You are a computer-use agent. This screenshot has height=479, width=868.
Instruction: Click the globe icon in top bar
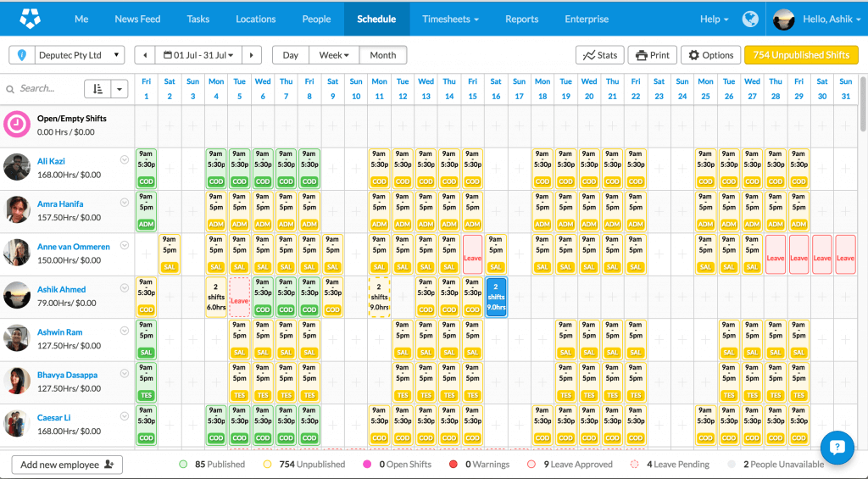(x=749, y=19)
